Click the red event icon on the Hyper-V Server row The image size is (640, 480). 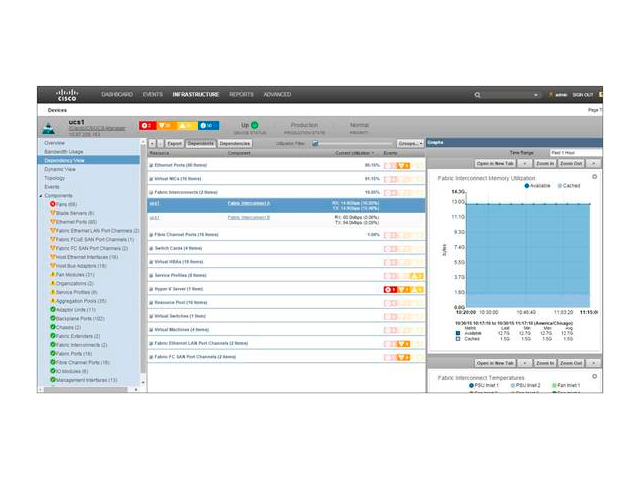point(389,288)
